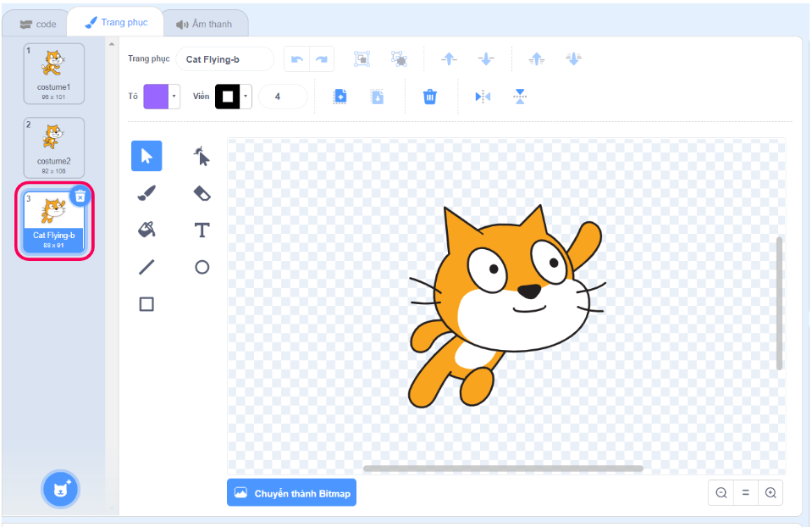This screenshot has width=812, height=527.
Task: Click the costume name field Cat Flying-b
Action: coord(224,59)
